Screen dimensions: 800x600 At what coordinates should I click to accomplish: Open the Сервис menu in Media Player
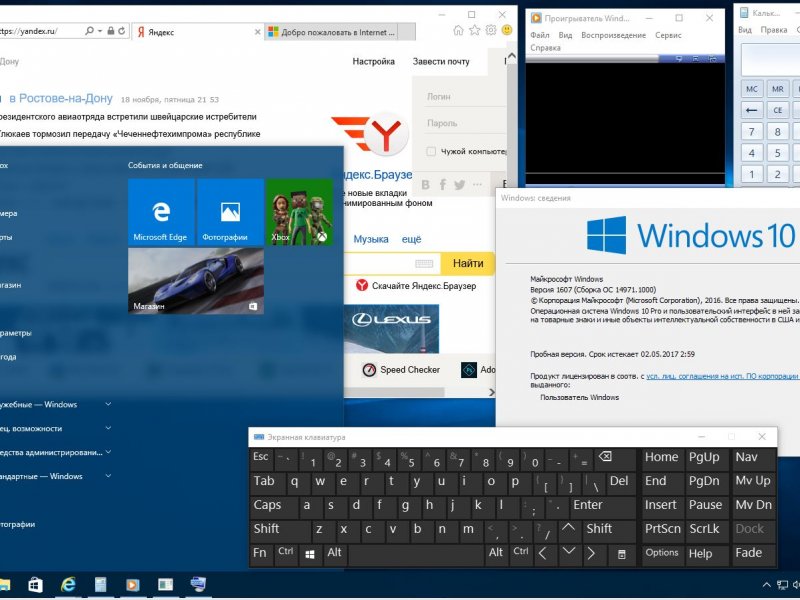click(668, 35)
